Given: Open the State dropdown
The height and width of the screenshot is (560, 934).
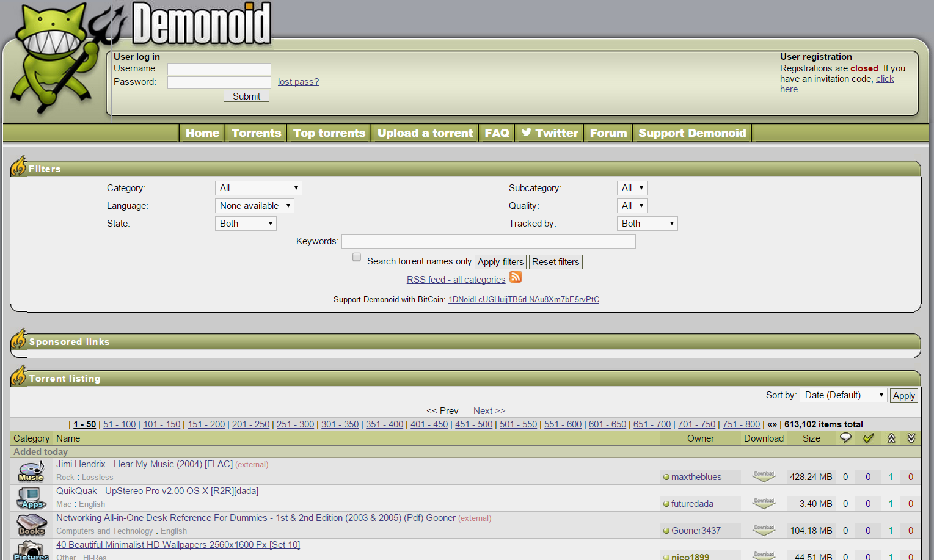Looking at the screenshot, I should (x=246, y=224).
